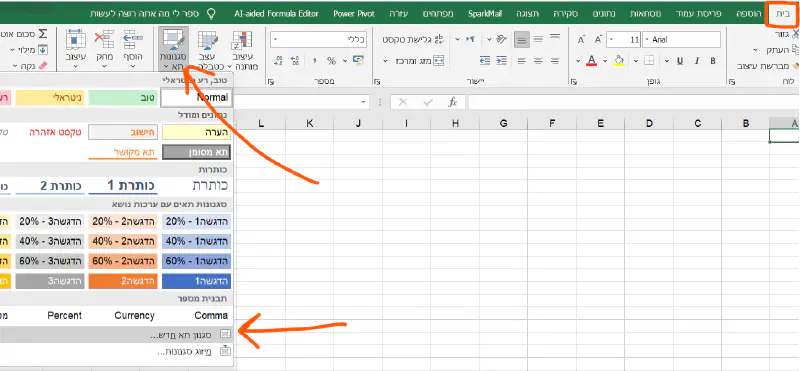Click the middle vertical align icon
Viewport: 800px width, 371px height.
[538, 39]
